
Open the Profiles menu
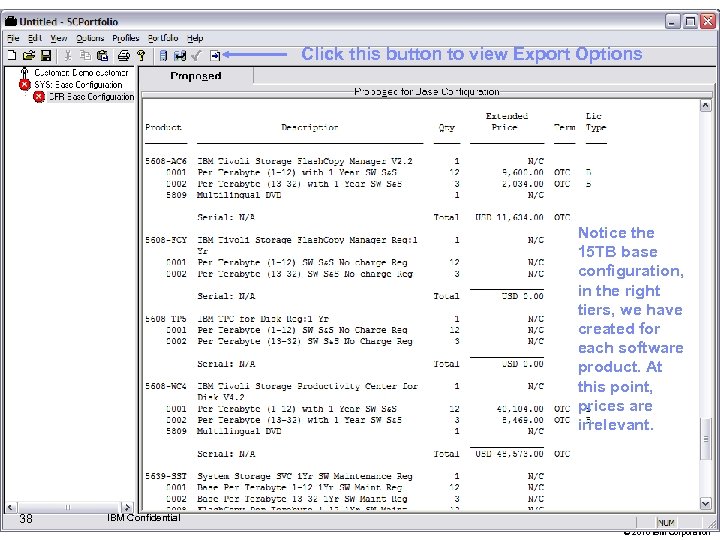pos(126,38)
